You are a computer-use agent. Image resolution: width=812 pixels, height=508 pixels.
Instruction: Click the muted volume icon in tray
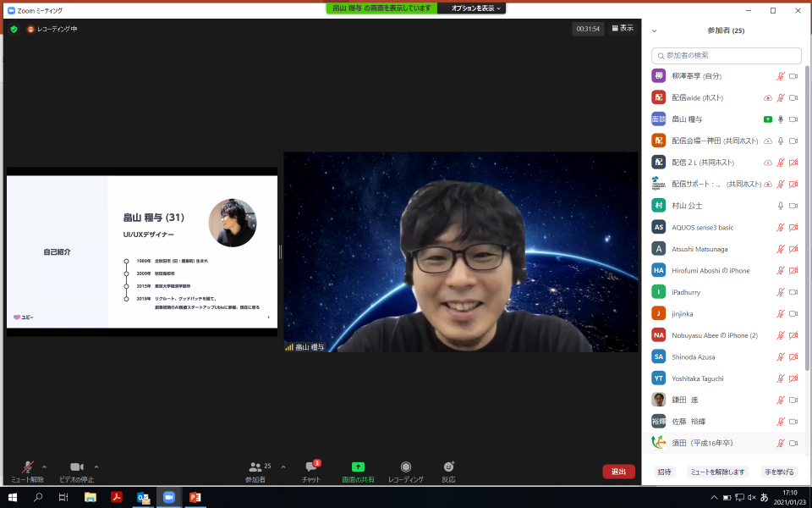tap(752, 498)
